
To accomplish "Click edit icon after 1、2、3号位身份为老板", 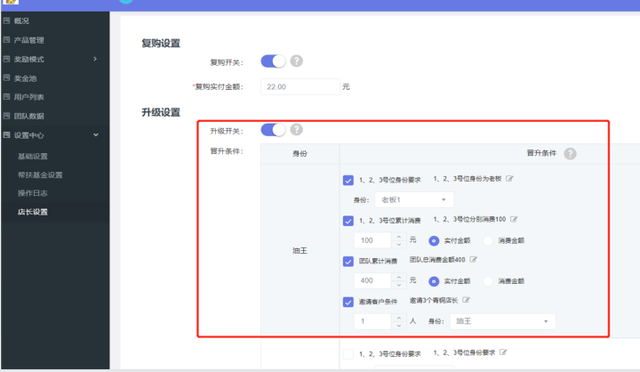I will coord(509,178).
